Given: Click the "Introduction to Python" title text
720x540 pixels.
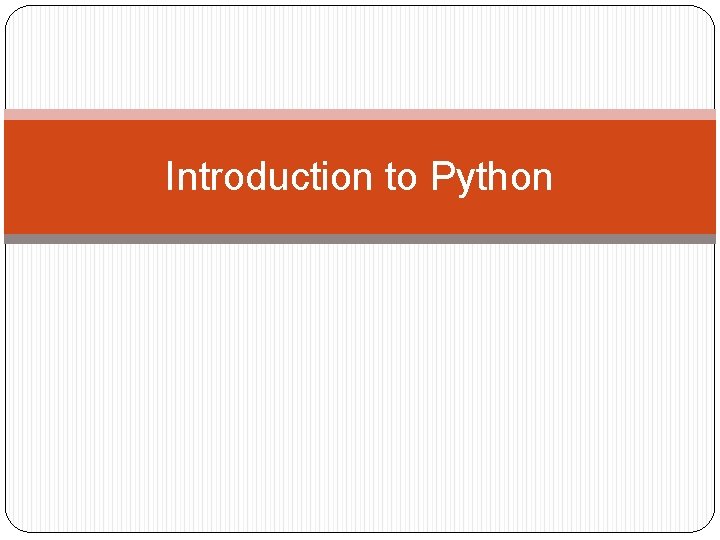Looking at the screenshot, I should pos(358,177).
